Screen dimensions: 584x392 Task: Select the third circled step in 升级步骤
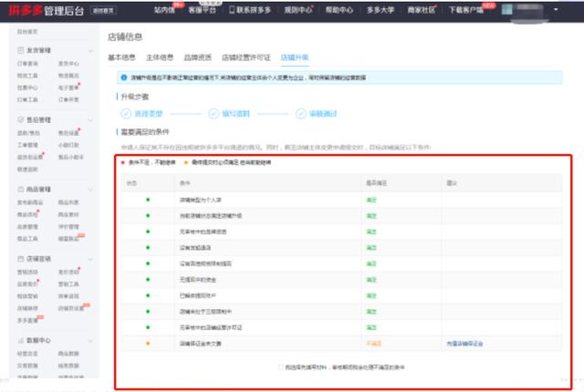(301, 114)
